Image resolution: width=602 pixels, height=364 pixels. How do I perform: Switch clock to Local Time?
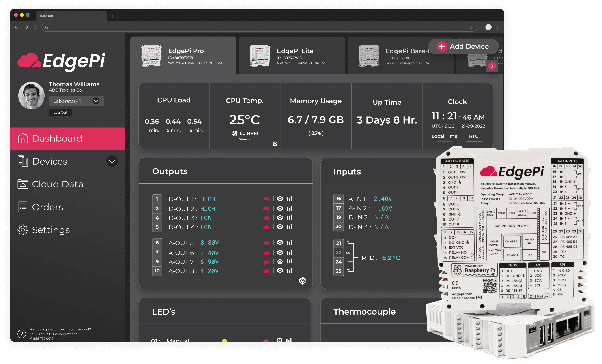[x=444, y=136]
